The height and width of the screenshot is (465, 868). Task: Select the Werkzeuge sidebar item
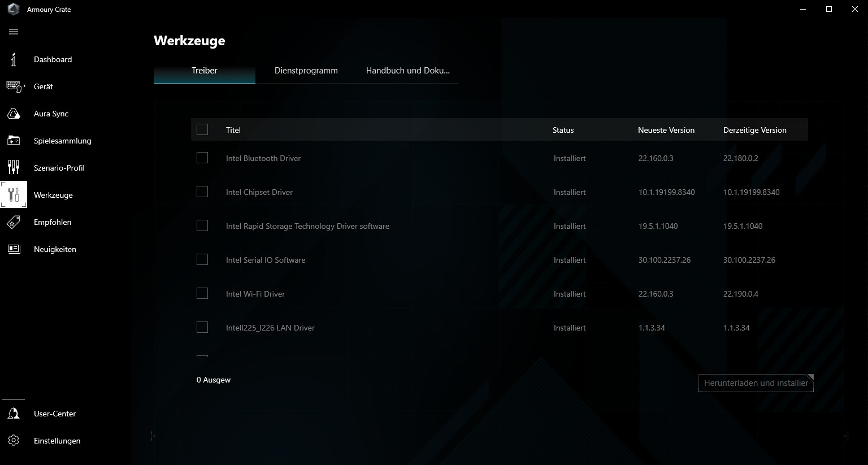(x=53, y=195)
